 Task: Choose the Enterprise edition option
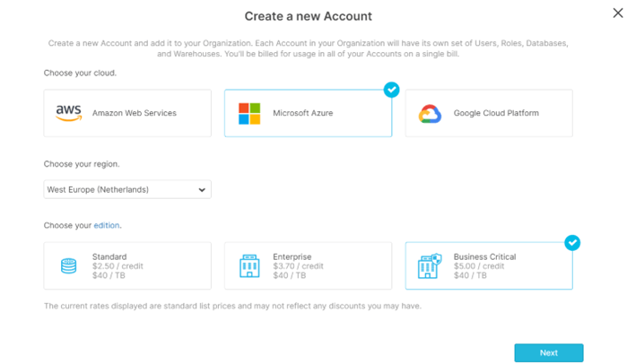(308, 266)
